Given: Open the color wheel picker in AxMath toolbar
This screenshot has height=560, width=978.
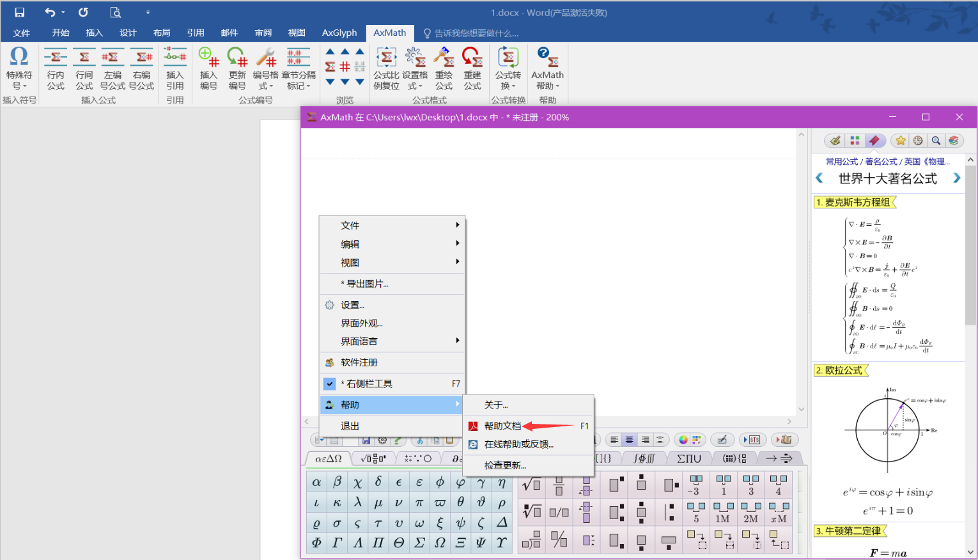Looking at the screenshot, I should (x=683, y=440).
